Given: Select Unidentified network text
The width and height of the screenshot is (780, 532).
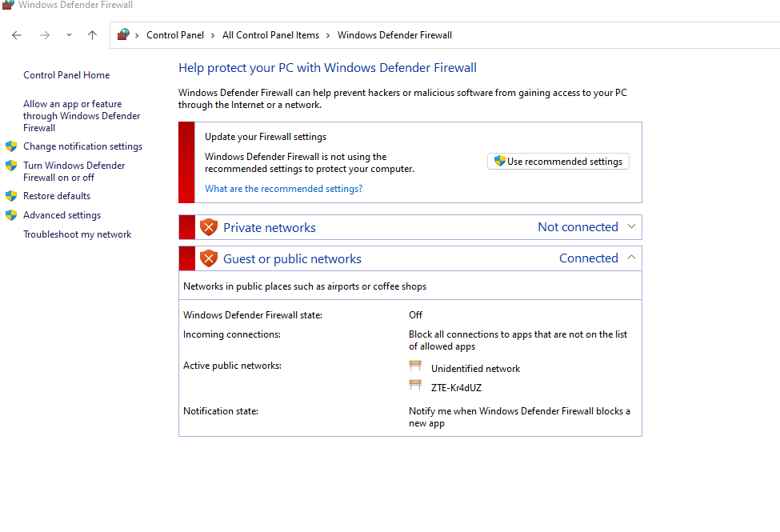Looking at the screenshot, I should point(475,369).
